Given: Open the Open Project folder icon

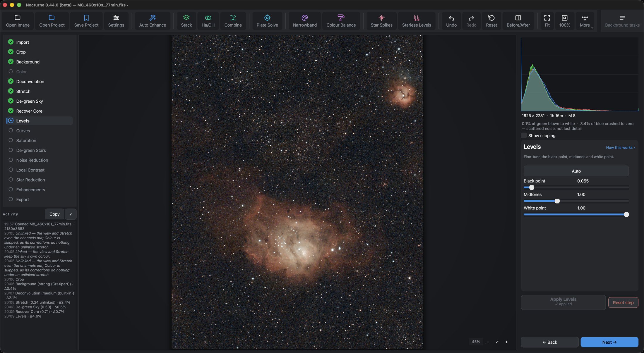Looking at the screenshot, I should click(52, 18).
